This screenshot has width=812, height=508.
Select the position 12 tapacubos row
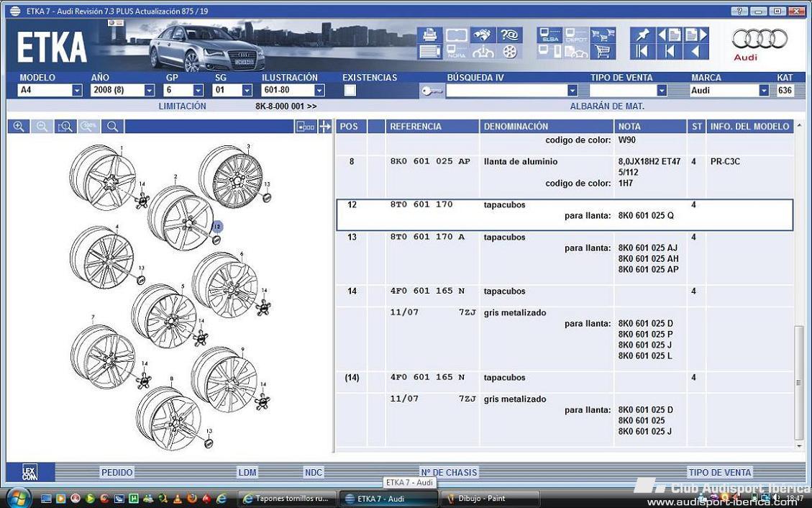pos(565,215)
